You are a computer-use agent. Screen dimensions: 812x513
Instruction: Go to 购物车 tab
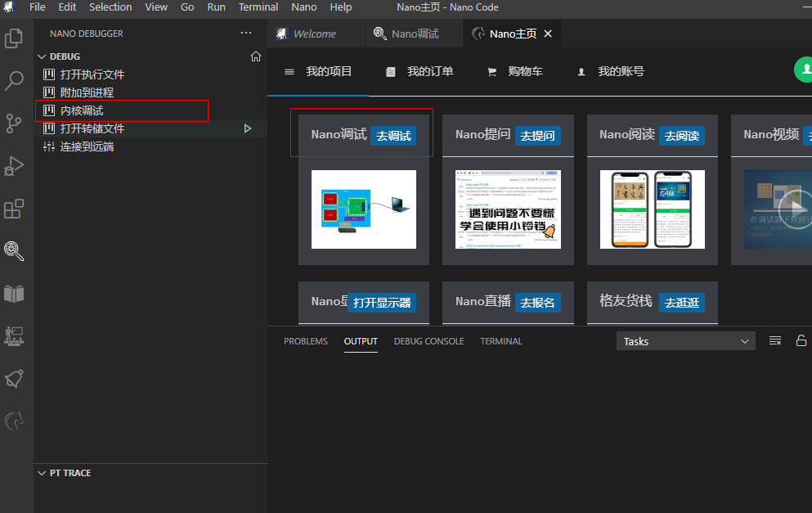click(x=525, y=71)
